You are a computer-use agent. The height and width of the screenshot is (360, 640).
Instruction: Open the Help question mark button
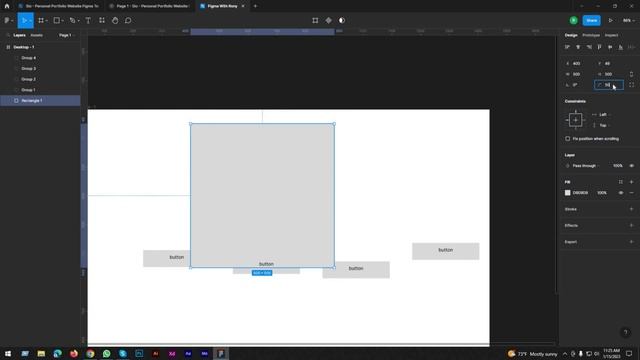625,333
